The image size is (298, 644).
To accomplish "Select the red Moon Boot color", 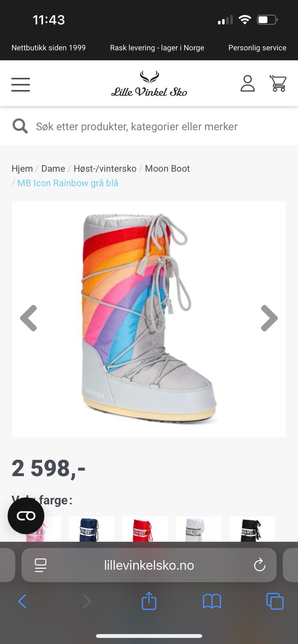I will pyautogui.click(x=145, y=529).
